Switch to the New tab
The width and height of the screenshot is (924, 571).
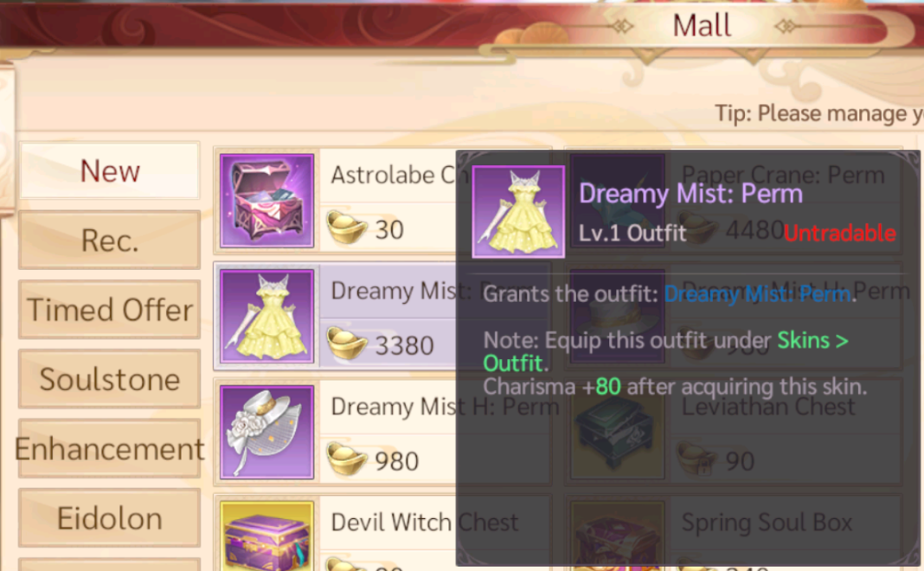(x=110, y=171)
